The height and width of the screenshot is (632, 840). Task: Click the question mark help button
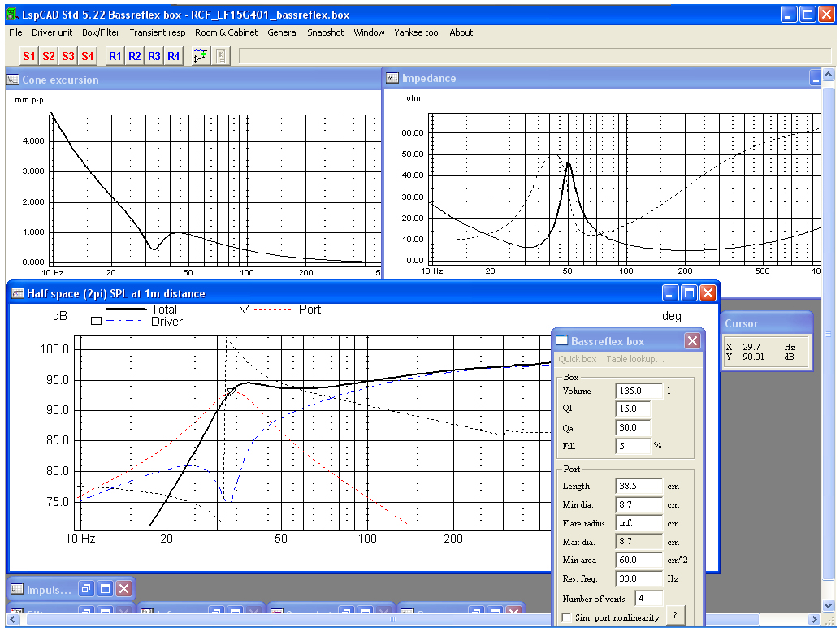pos(676,616)
